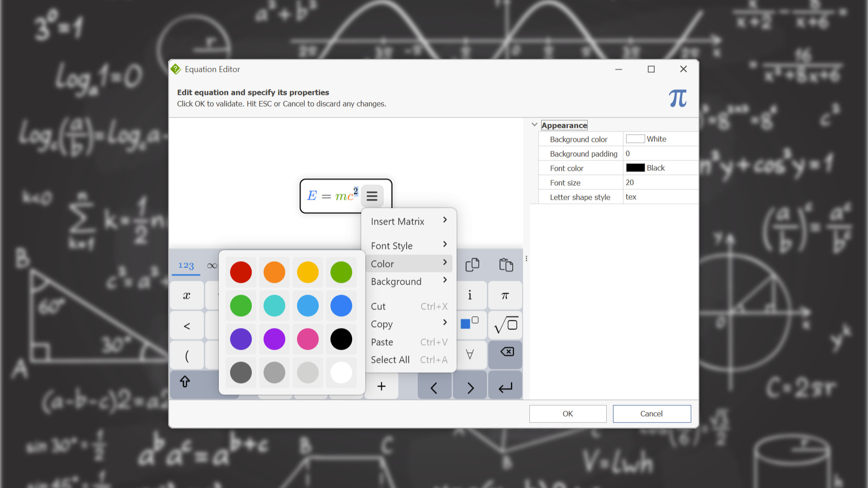Insert superscript box template key
The width and height of the screenshot is (868, 488).
point(470,325)
